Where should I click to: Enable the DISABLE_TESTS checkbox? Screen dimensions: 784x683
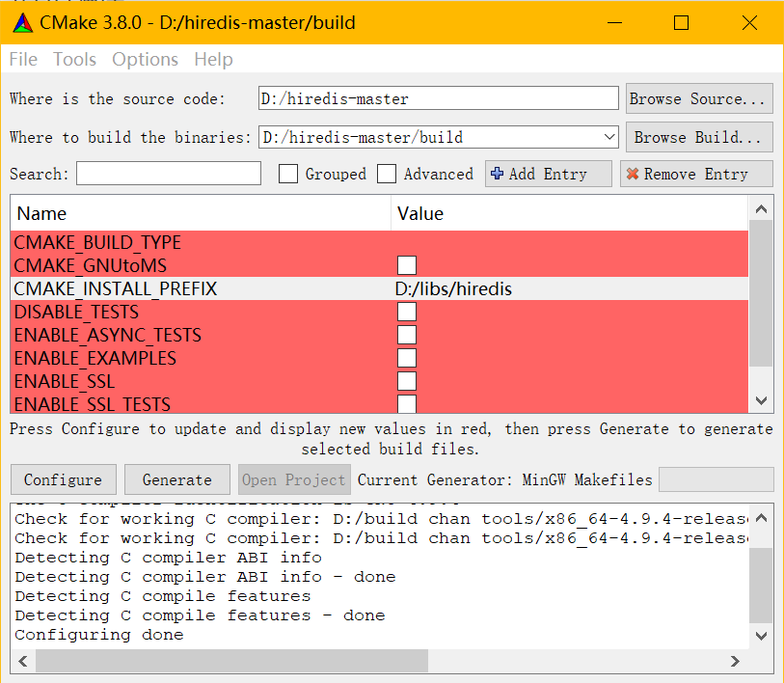pos(407,312)
